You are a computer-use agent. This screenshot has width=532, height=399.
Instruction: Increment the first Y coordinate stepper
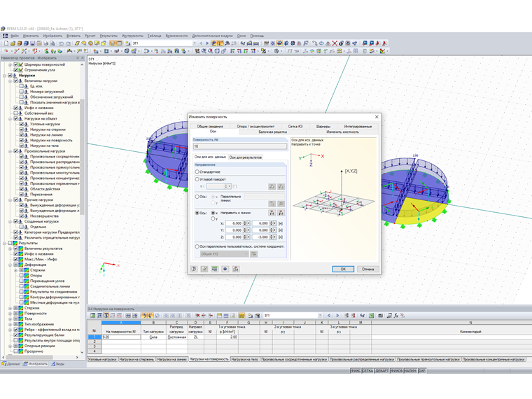click(244, 229)
